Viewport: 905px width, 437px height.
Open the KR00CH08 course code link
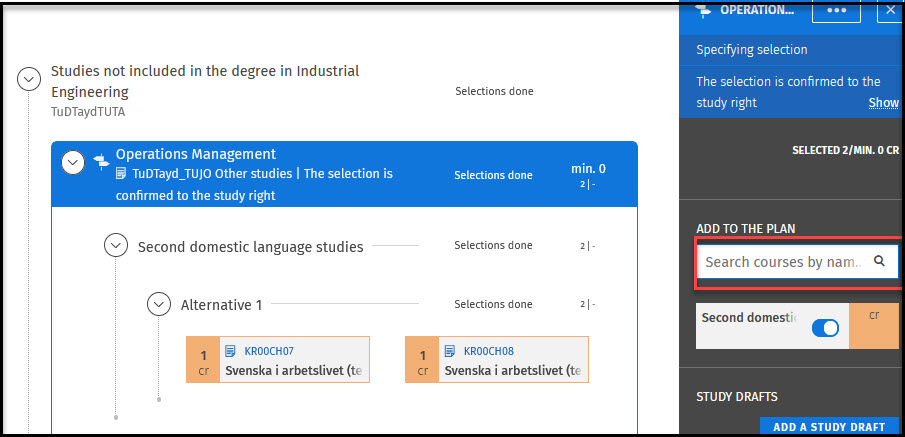point(487,351)
